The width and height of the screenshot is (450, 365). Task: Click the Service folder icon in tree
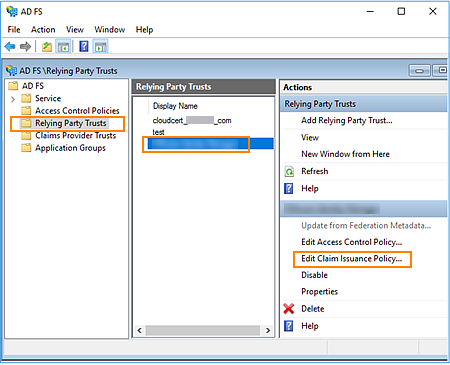tap(26, 98)
